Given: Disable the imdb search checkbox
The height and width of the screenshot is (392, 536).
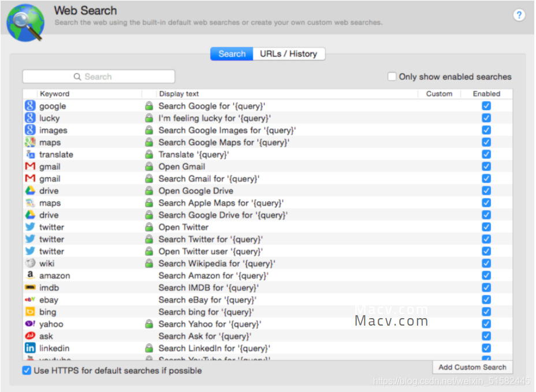Looking at the screenshot, I should pyautogui.click(x=486, y=288).
